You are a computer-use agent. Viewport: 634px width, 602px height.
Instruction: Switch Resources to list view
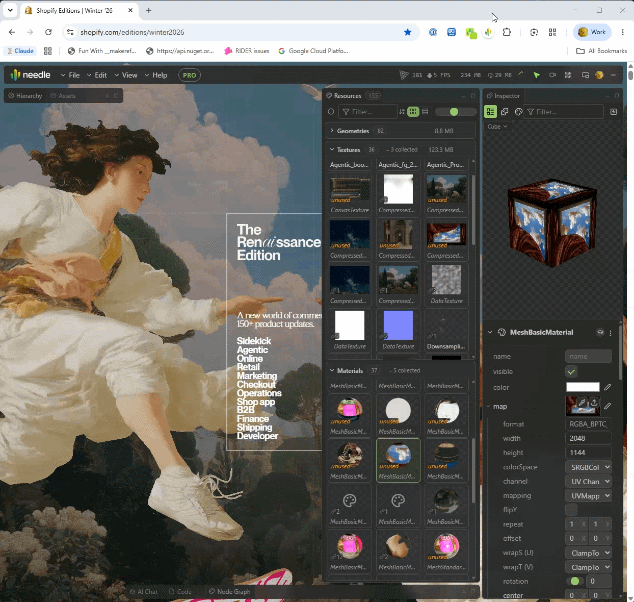(x=425, y=112)
